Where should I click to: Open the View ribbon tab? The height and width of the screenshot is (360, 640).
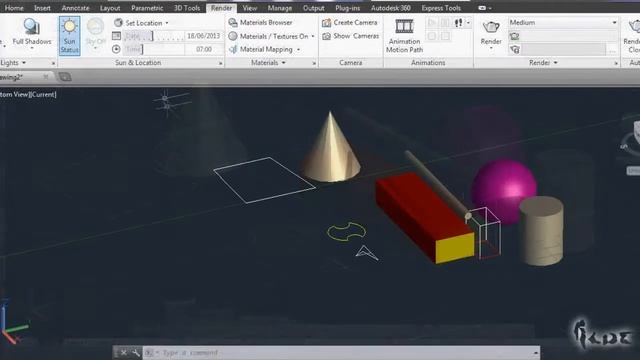249,8
